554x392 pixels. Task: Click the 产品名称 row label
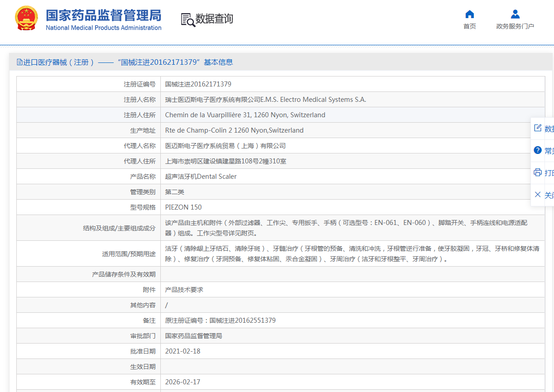(143, 177)
